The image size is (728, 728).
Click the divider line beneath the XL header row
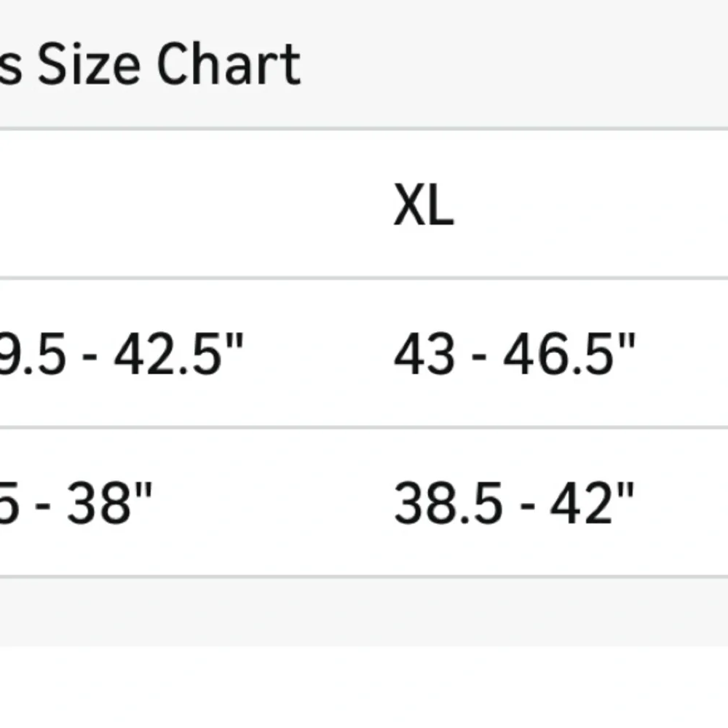tap(364, 278)
